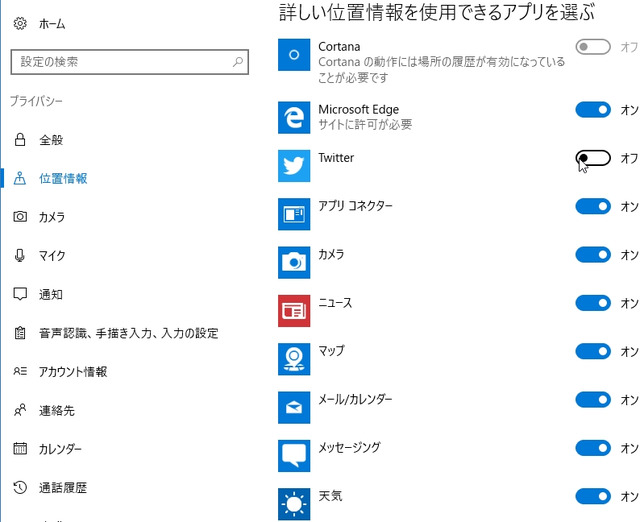Click the Microsoft Edge app icon
Image resolution: width=640 pixels, height=522 pixels.
click(294, 118)
